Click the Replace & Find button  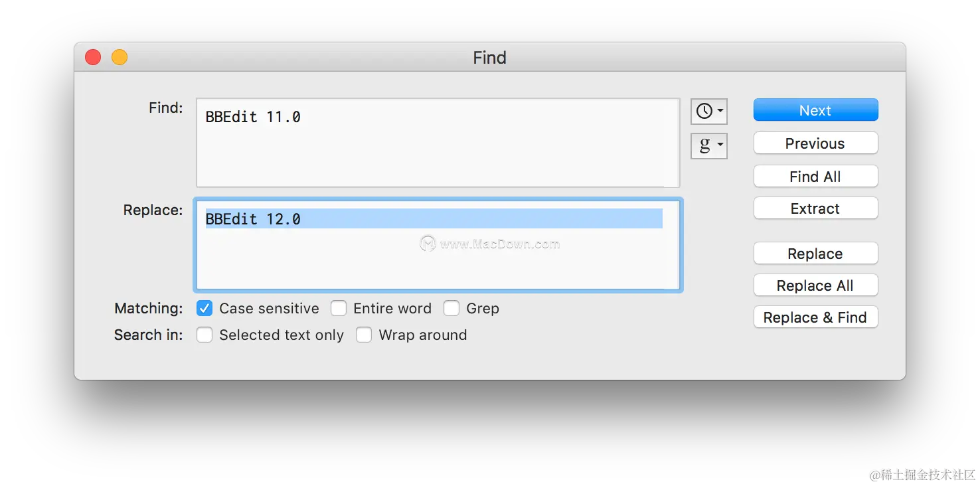click(815, 317)
